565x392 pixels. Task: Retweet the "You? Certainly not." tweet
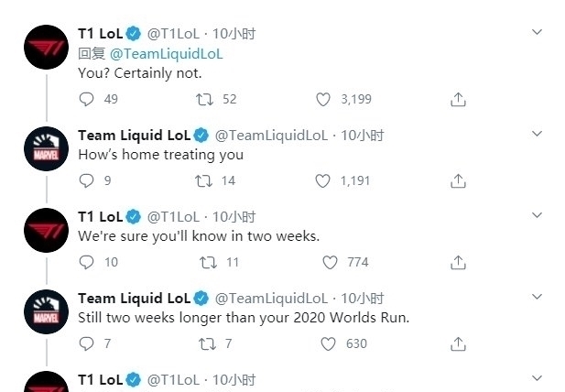point(204,99)
